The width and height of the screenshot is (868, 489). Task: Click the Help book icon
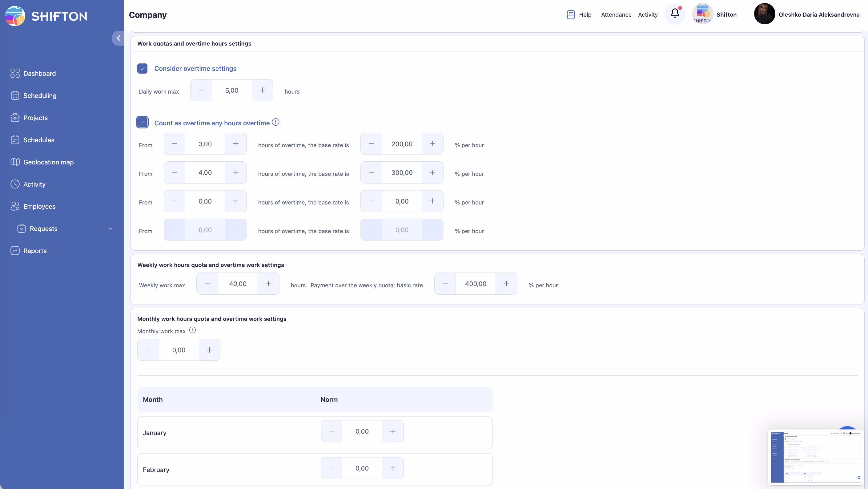[570, 14]
